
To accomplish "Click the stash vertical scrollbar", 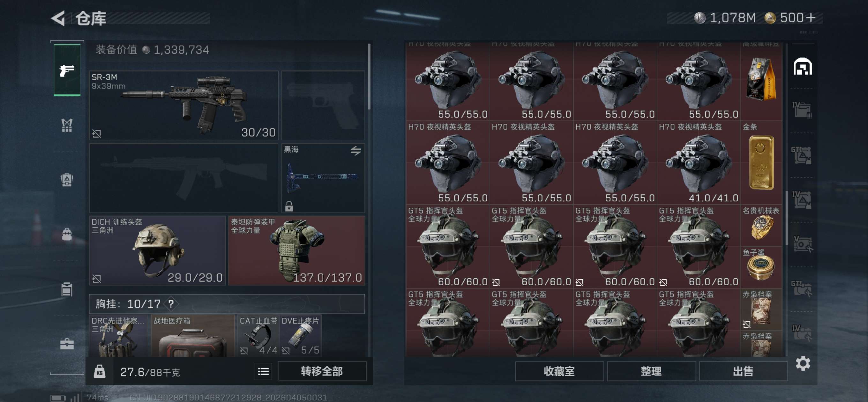I will (786, 218).
